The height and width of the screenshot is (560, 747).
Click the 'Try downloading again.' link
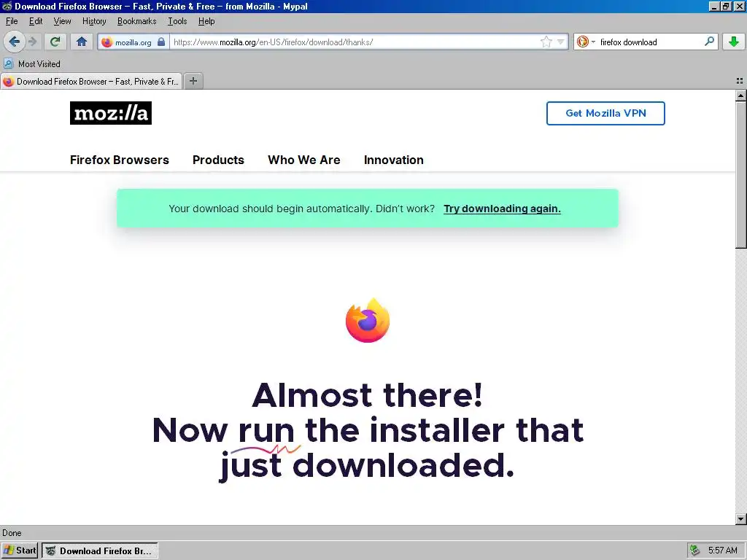(502, 209)
